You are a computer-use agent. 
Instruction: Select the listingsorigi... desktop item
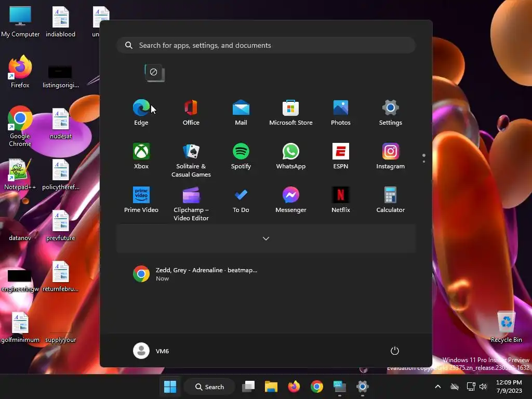point(60,75)
